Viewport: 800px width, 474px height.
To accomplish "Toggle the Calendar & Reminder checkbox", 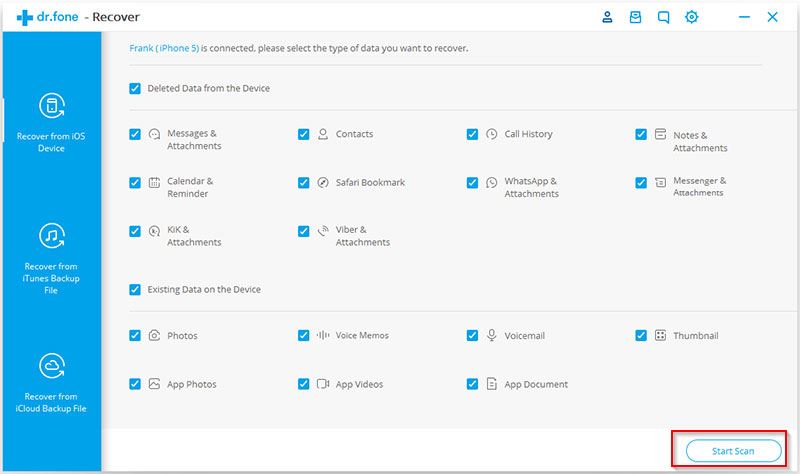I will click(135, 183).
